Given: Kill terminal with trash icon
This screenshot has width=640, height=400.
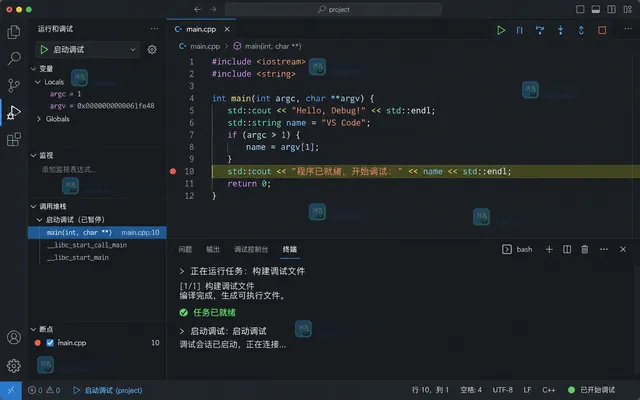Looking at the screenshot, I should [x=584, y=249].
